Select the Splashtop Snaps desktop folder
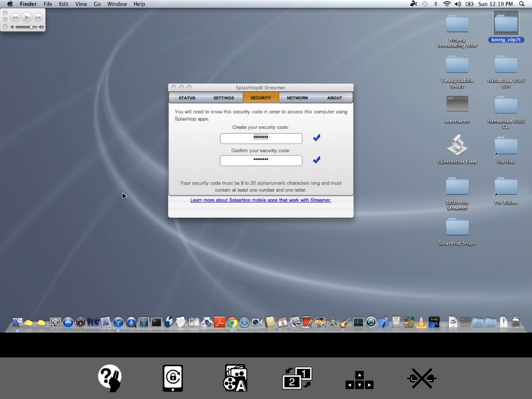 (x=457, y=231)
